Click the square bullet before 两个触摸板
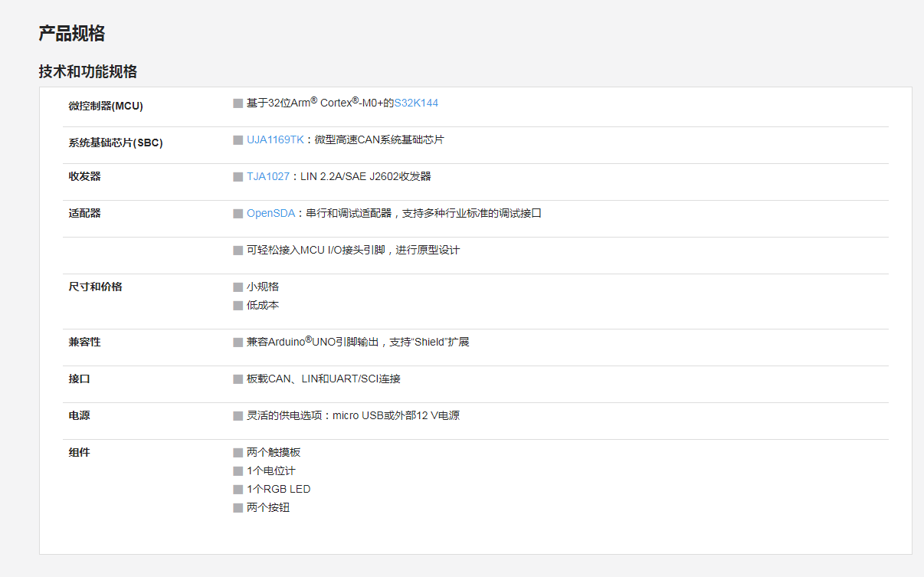The height and width of the screenshot is (577, 924). click(x=238, y=452)
